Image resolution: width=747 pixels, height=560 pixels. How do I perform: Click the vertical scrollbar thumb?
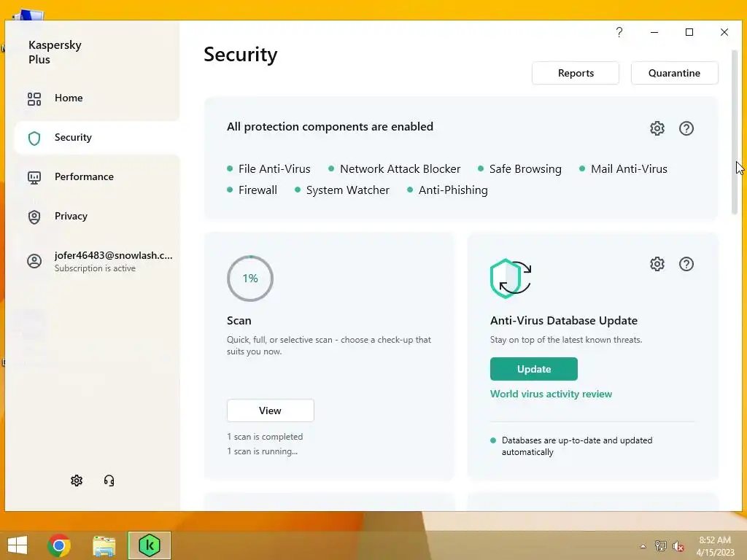click(734, 131)
